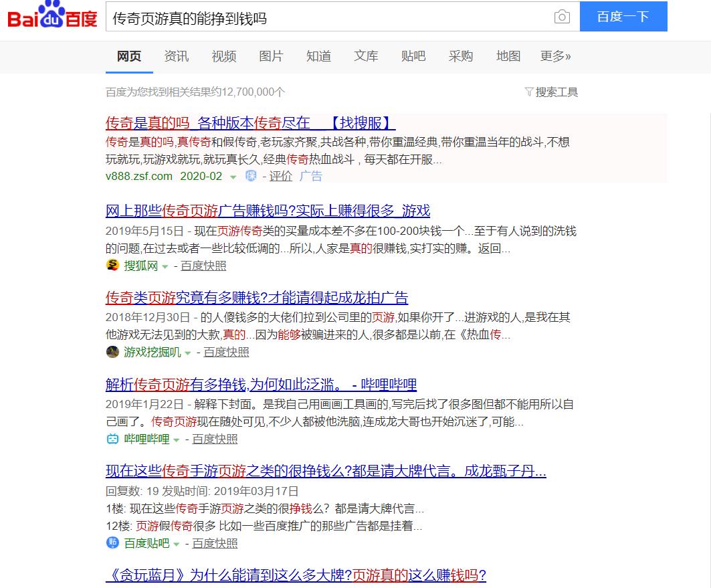Switch to the 视频 tab
The image size is (711, 588).
coord(223,56)
